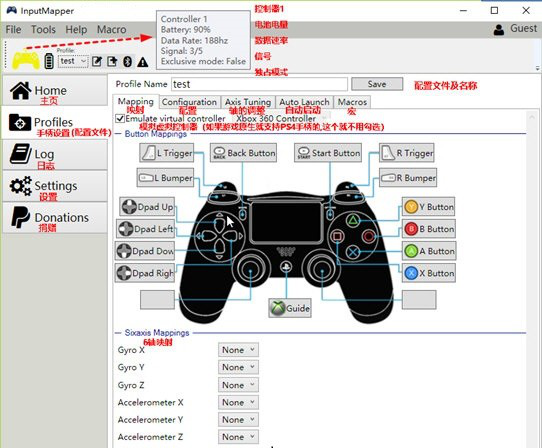This screenshot has height=448, width=542.
Task: Click the Save button
Action: (377, 84)
